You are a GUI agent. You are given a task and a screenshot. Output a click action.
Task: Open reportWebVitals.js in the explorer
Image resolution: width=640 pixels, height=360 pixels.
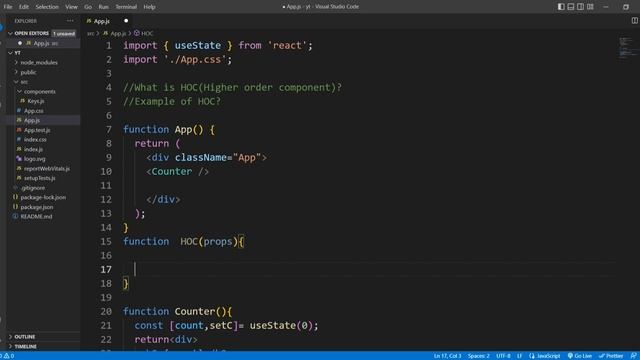tap(47, 169)
